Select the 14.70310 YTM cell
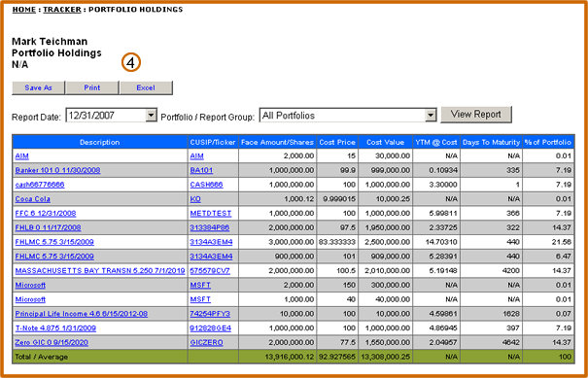This screenshot has height=378, width=588. coord(436,242)
